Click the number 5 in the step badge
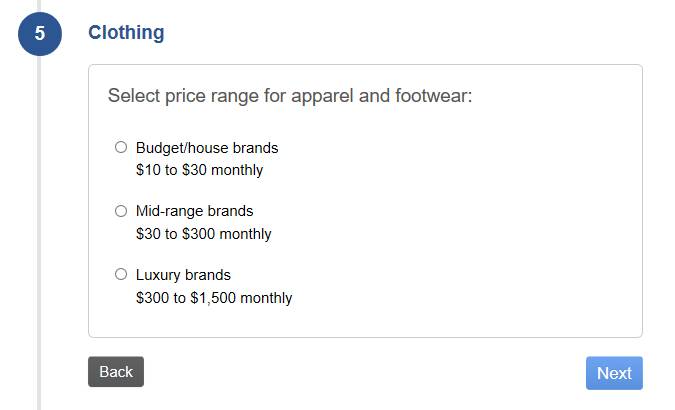The width and height of the screenshot is (675, 410). [39, 33]
